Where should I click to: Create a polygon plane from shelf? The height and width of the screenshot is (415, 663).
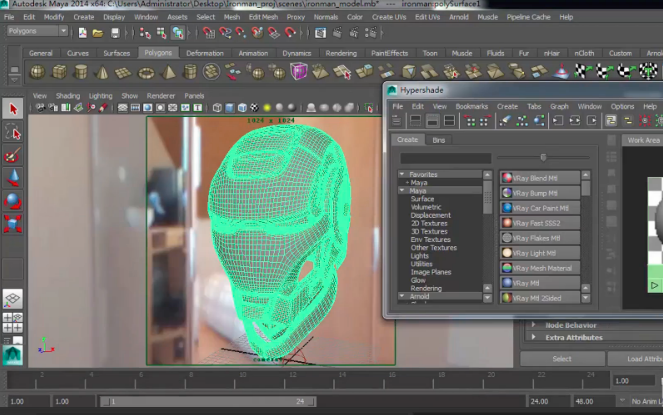[x=123, y=72]
